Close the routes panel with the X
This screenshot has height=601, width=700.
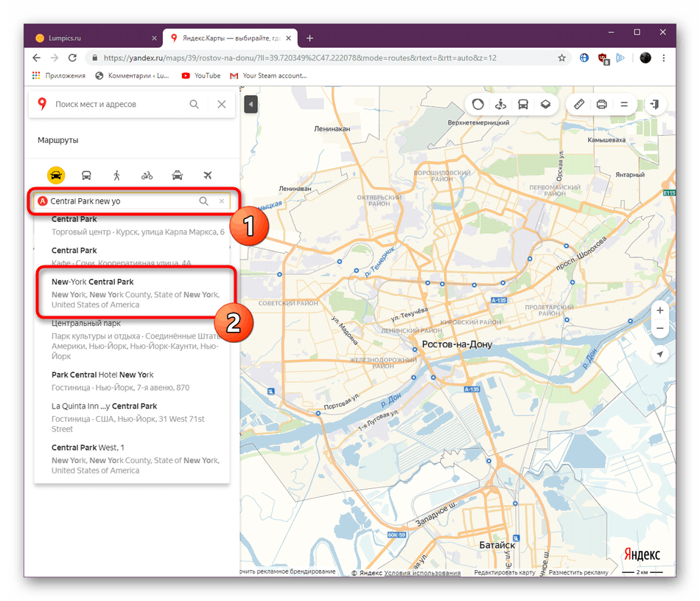click(222, 104)
